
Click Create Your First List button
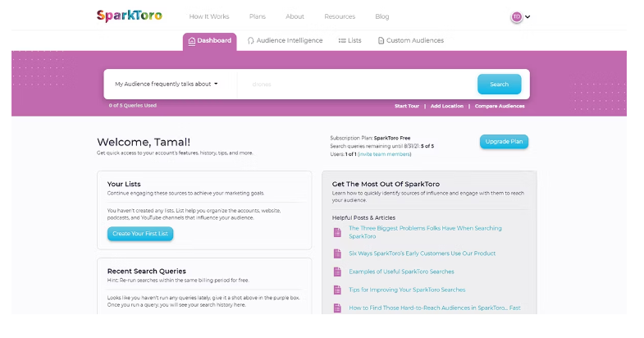[x=140, y=234]
